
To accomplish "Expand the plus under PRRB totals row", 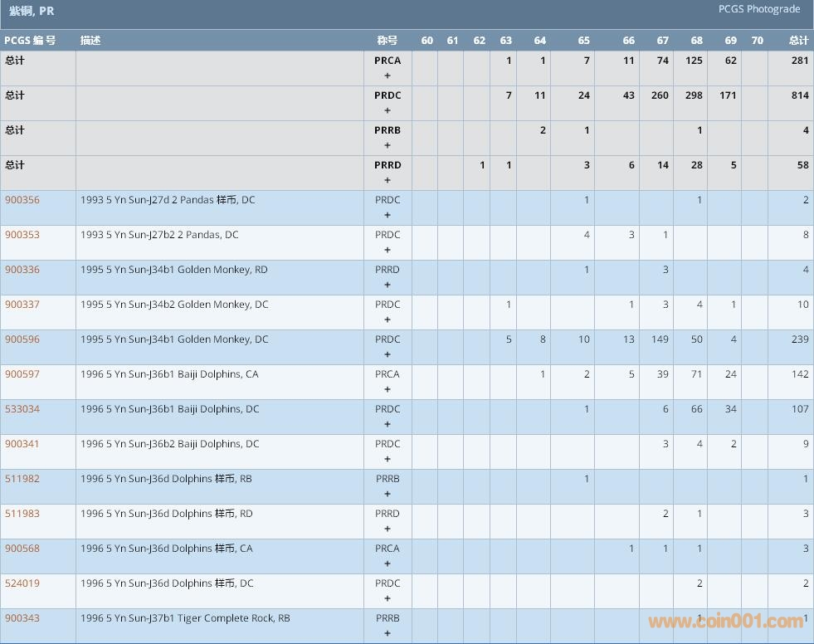I will point(388,145).
